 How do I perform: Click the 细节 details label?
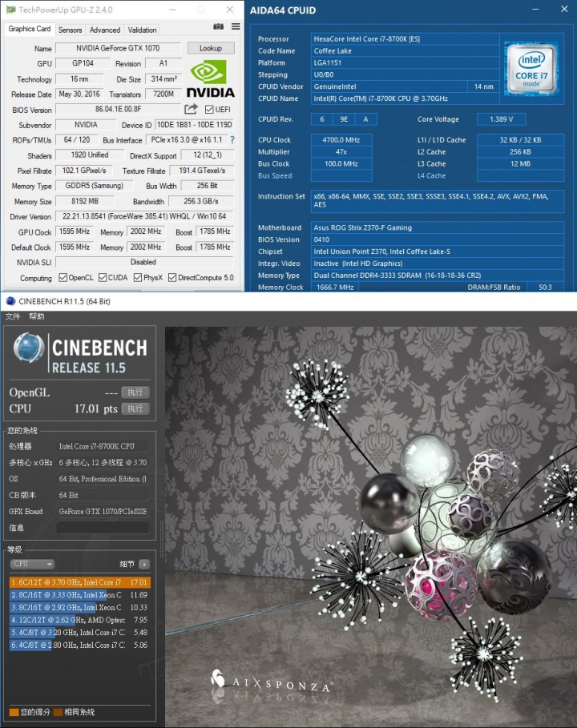point(127,564)
